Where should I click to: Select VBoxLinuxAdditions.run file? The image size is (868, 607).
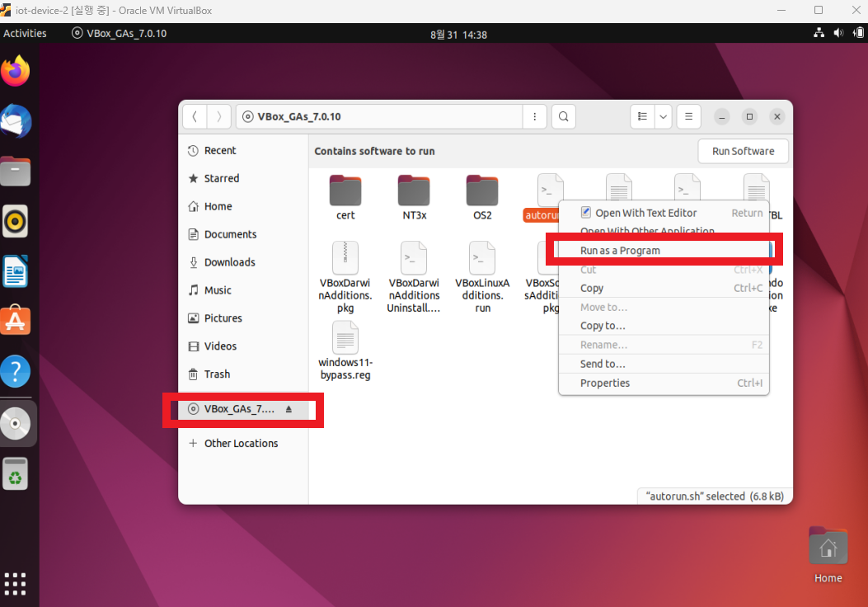tap(482, 277)
